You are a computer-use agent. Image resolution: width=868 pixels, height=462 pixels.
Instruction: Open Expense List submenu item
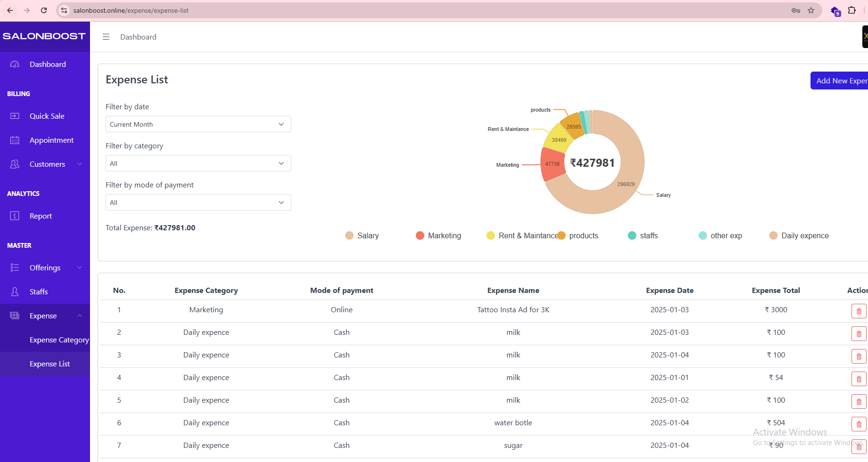tap(49, 364)
